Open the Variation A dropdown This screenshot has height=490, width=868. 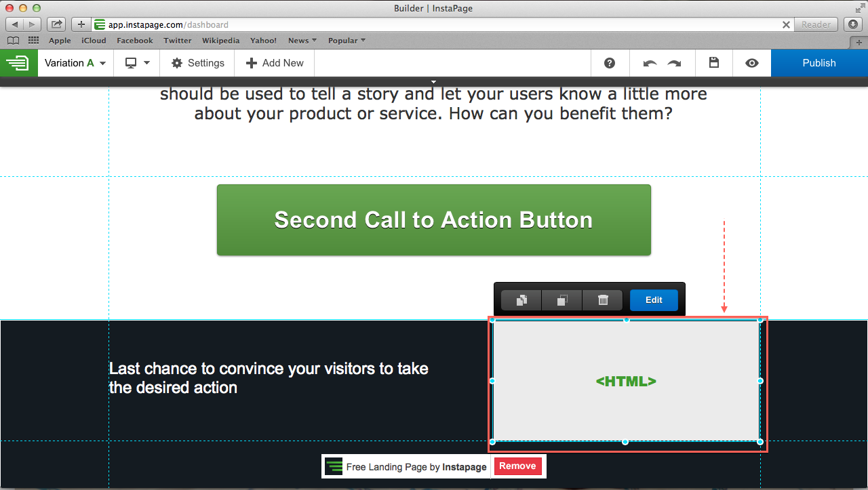(75, 63)
